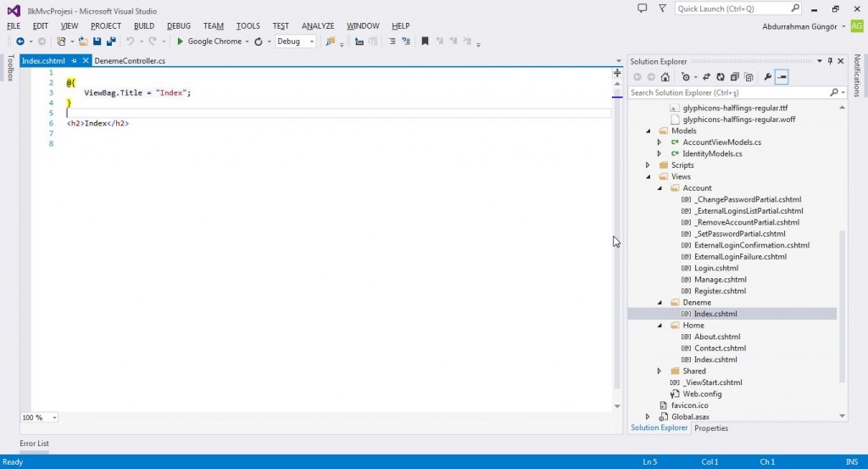Viewport: 868px width, 469px height.
Task: Toggle the Preview Selected Items button
Action: (782, 77)
